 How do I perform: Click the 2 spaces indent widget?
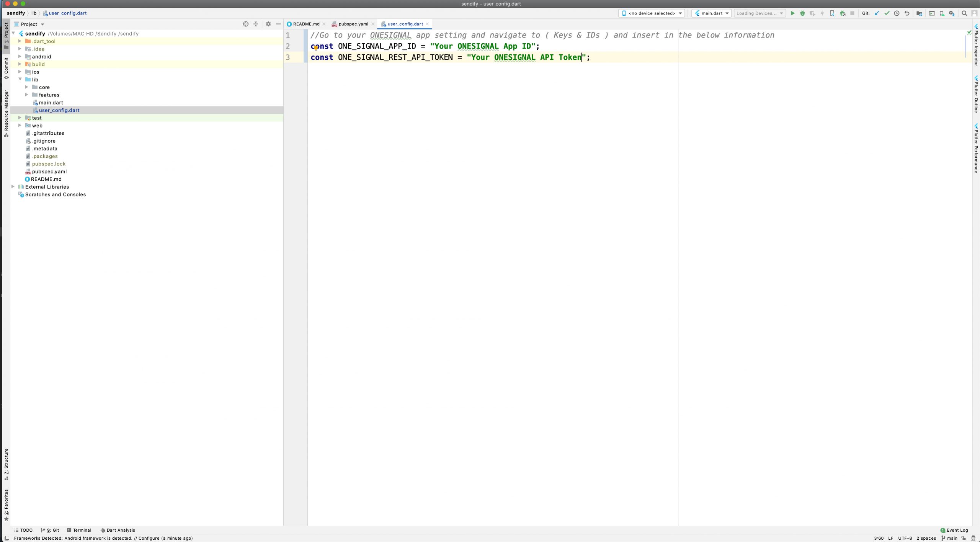tap(926, 538)
